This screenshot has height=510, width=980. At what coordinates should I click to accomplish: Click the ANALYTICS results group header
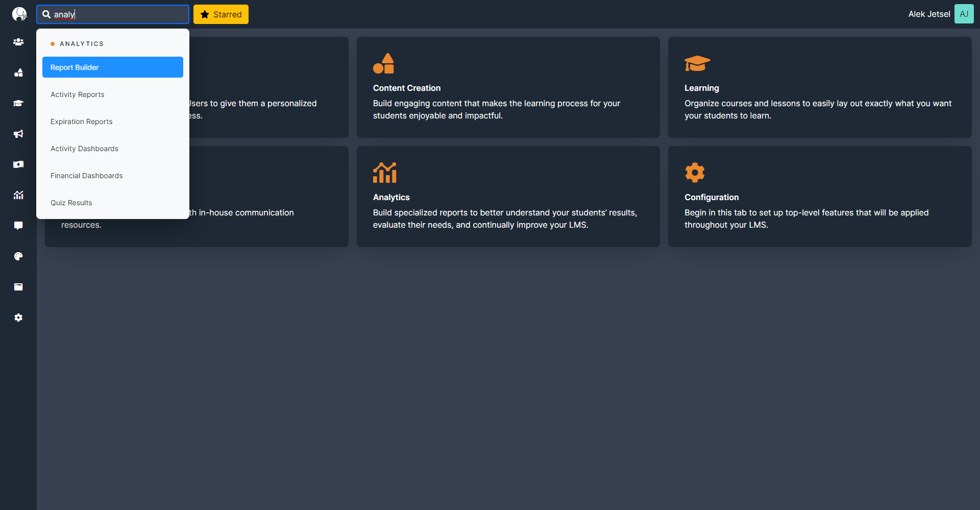[x=82, y=44]
